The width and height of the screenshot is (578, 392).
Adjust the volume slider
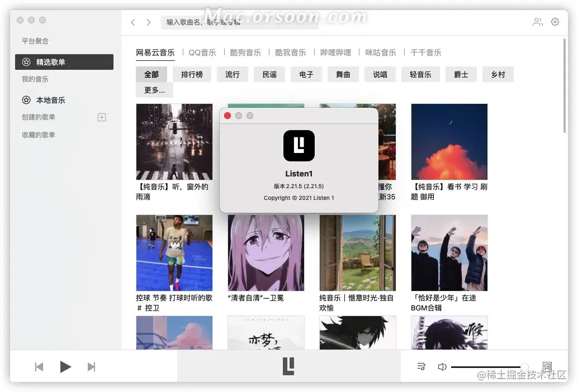coord(490,367)
